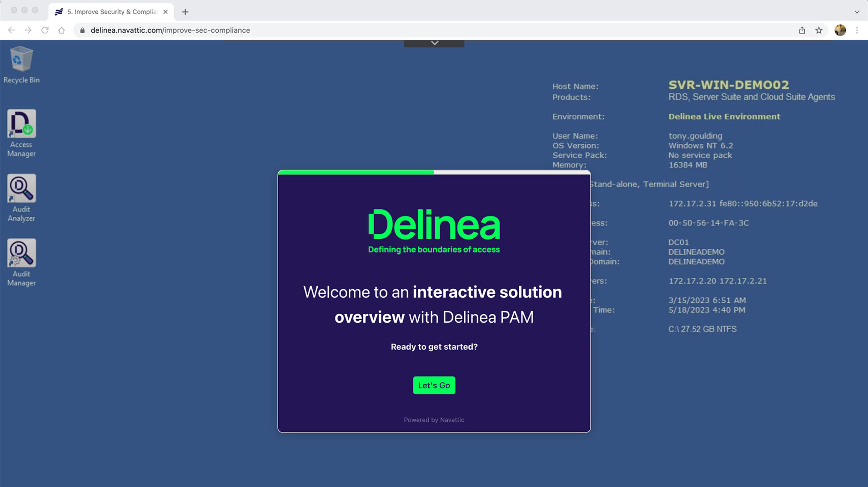The image size is (868, 487).
Task: Open a new browser tab
Action: pos(185,12)
